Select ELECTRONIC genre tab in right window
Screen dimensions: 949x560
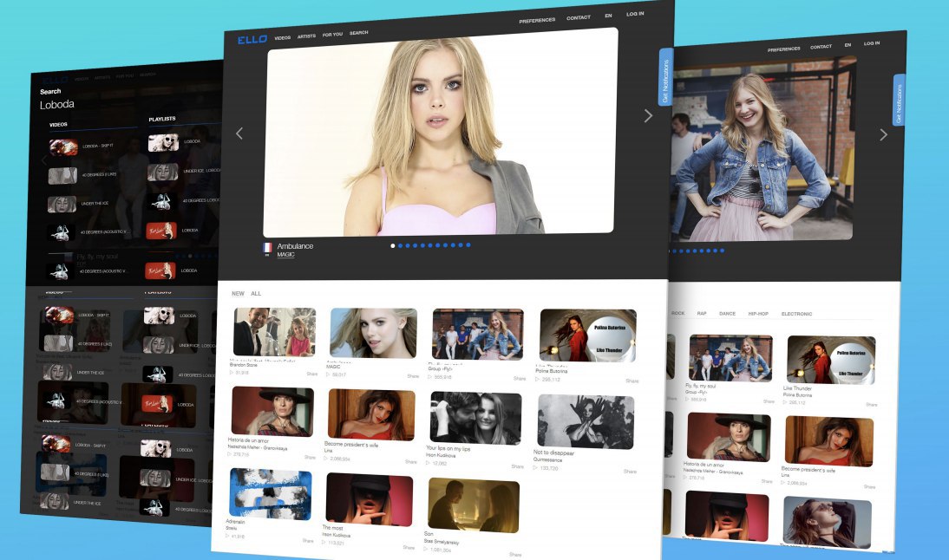click(x=796, y=314)
